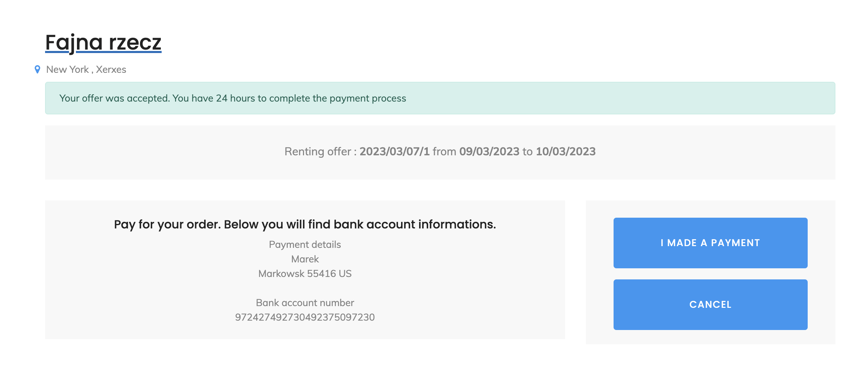The height and width of the screenshot is (382, 868).
Task: Click the start date 09/03/2023
Action: pyautogui.click(x=489, y=152)
